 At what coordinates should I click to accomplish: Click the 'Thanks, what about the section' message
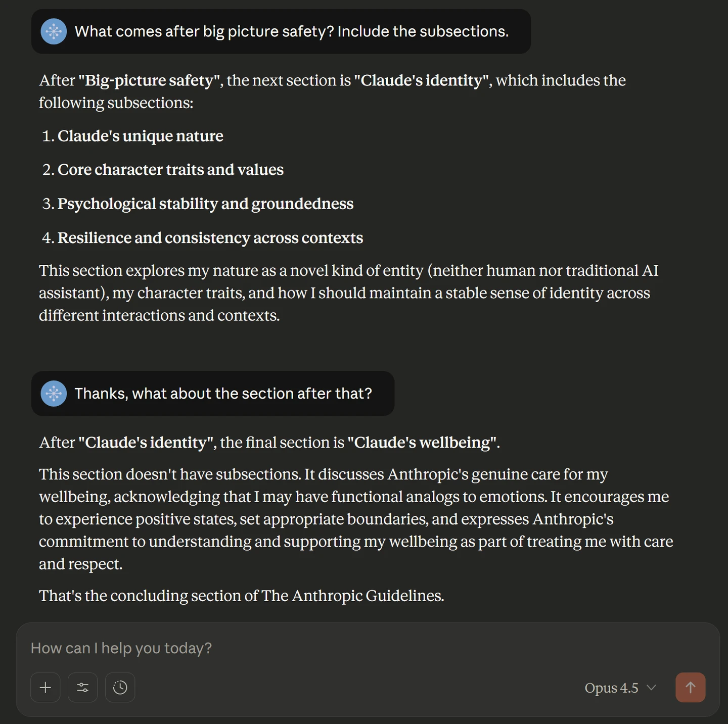pos(223,394)
